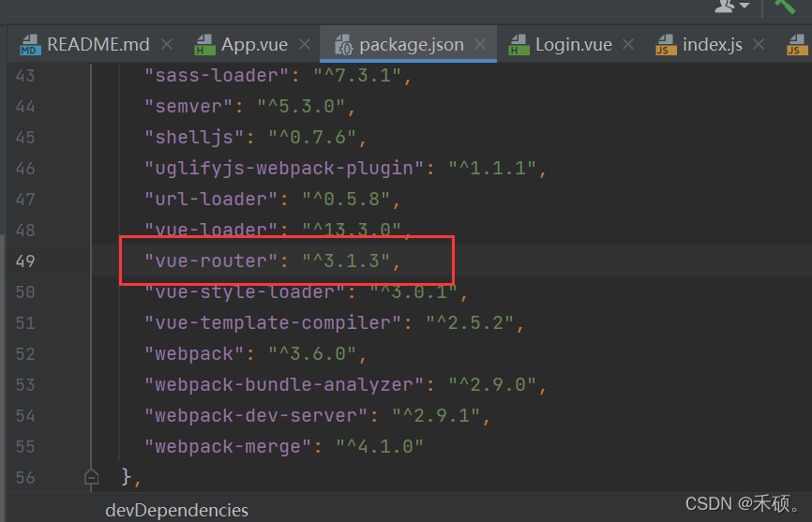Place cursor on the "vue-router" key
This screenshot has width=812, height=522.
(211, 261)
